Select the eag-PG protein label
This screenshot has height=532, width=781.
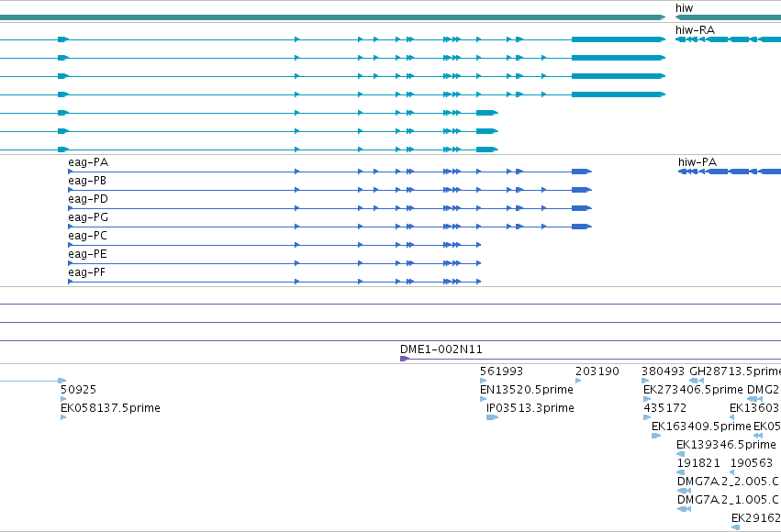tap(88, 217)
